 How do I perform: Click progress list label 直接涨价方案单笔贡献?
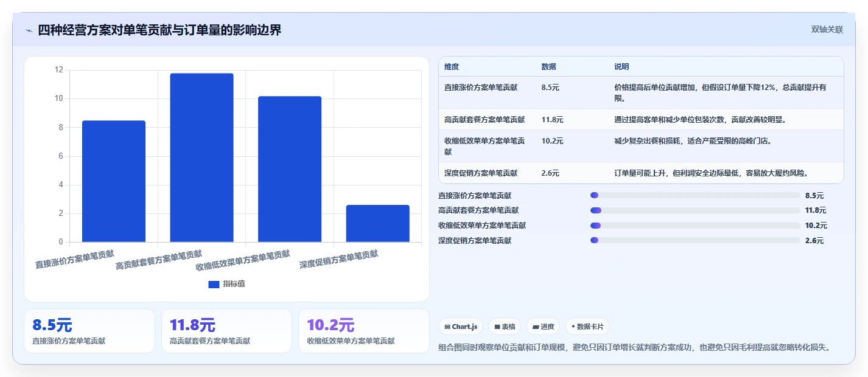(x=475, y=195)
